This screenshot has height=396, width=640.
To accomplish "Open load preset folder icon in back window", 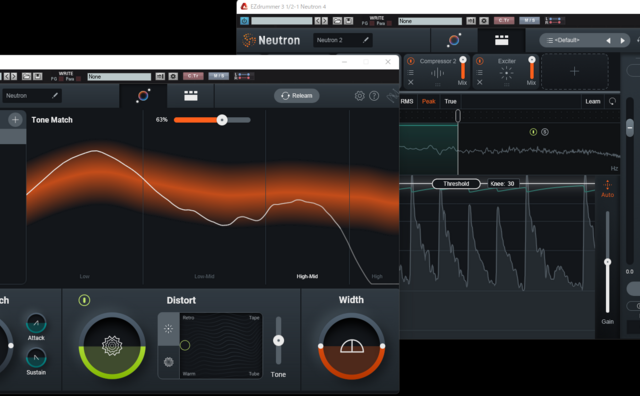I will click(337, 21).
